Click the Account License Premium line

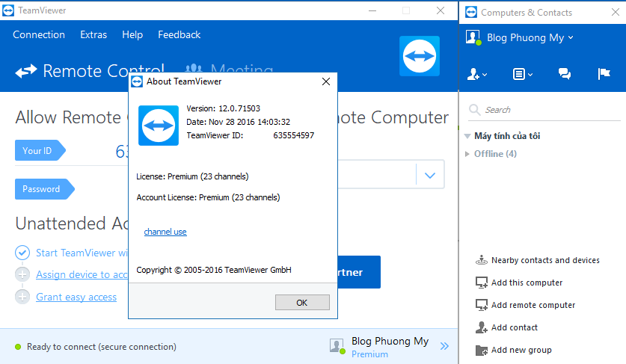[208, 197]
